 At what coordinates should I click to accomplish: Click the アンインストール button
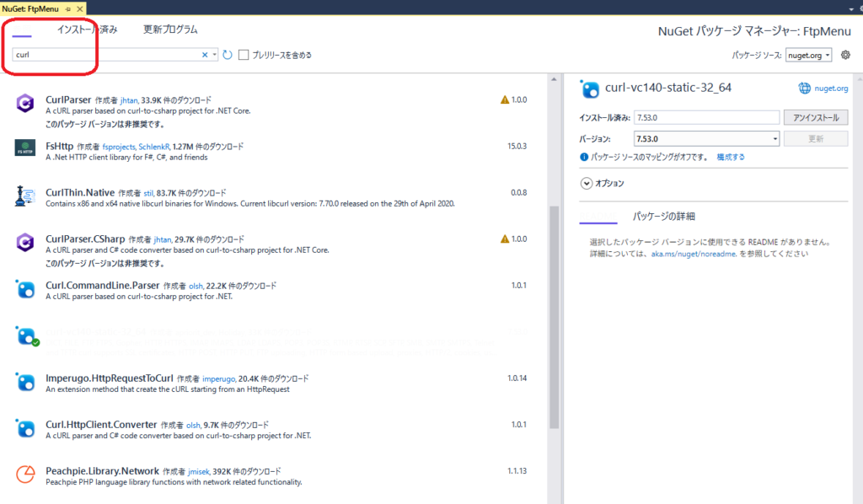point(815,117)
